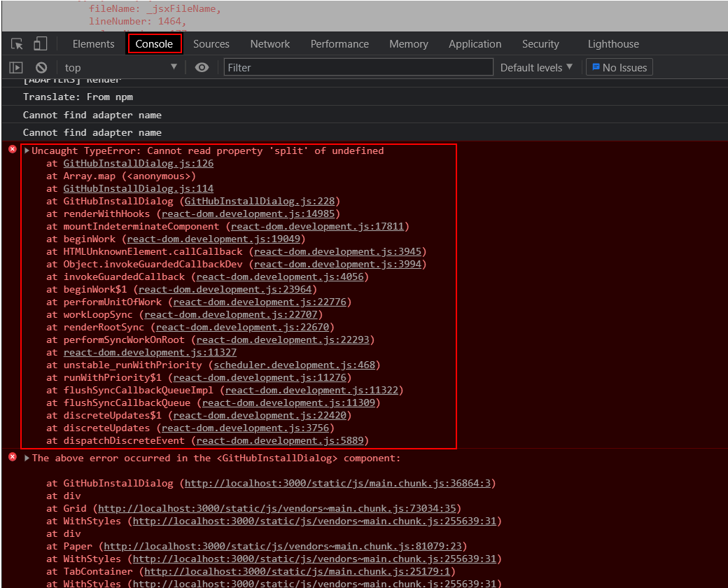This screenshot has height=588, width=728.
Task: Open the Application tab
Action: click(x=475, y=44)
